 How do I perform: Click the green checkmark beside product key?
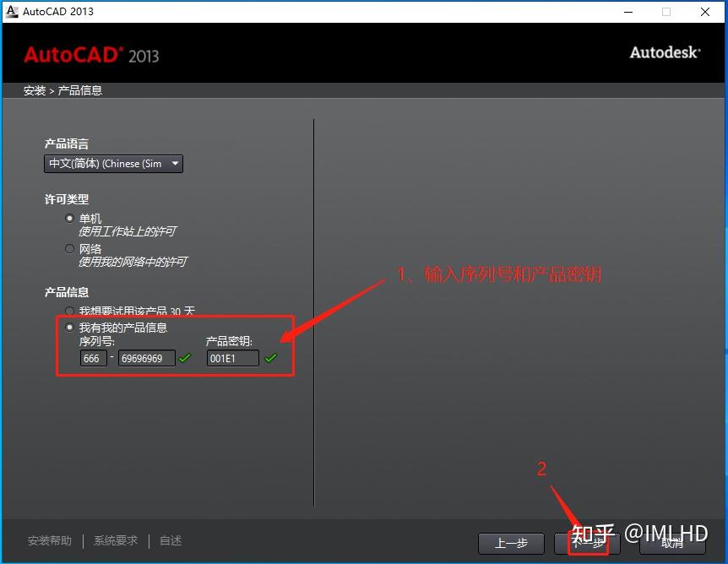(272, 358)
